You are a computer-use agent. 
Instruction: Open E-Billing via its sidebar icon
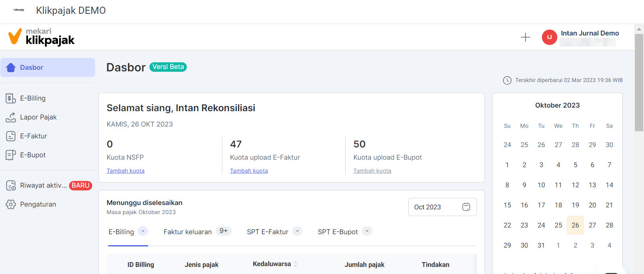point(11,98)
